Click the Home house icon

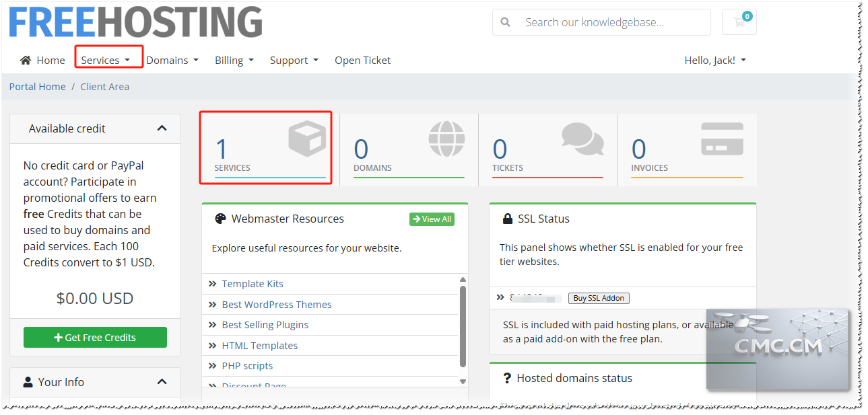(26, 60)
